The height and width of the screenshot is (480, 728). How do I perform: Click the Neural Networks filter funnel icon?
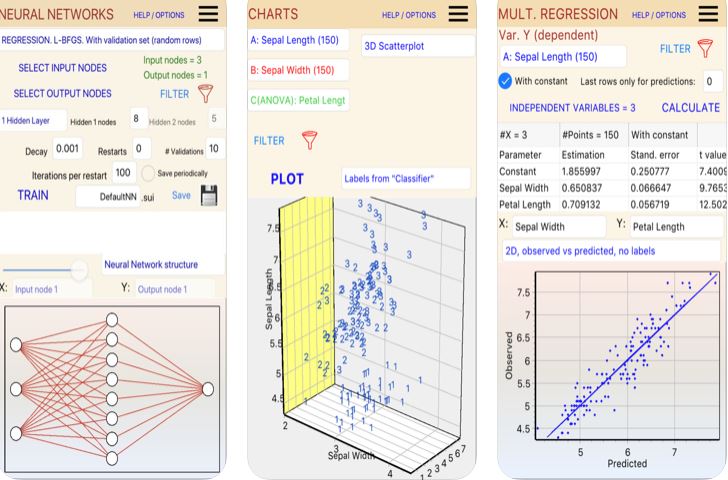point(205,94)
